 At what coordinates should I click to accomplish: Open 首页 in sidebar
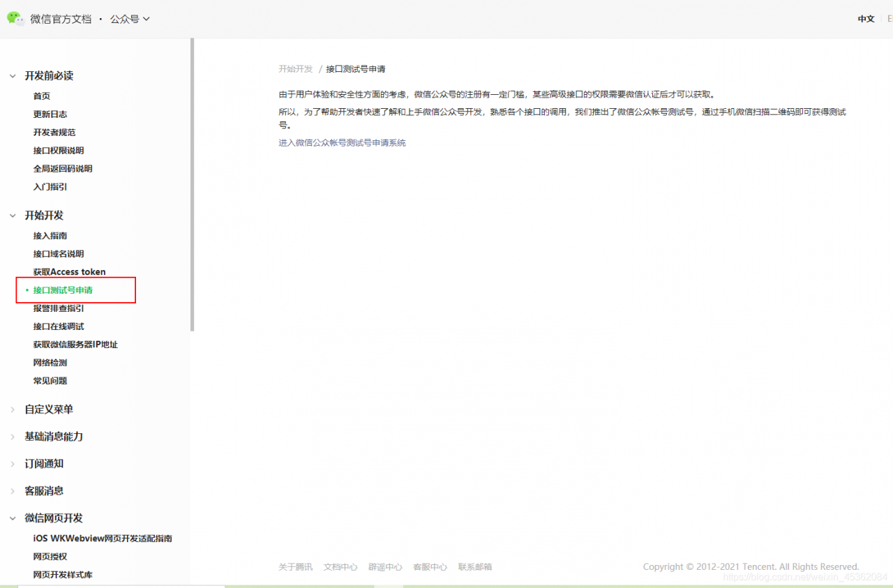pos(42,96)
